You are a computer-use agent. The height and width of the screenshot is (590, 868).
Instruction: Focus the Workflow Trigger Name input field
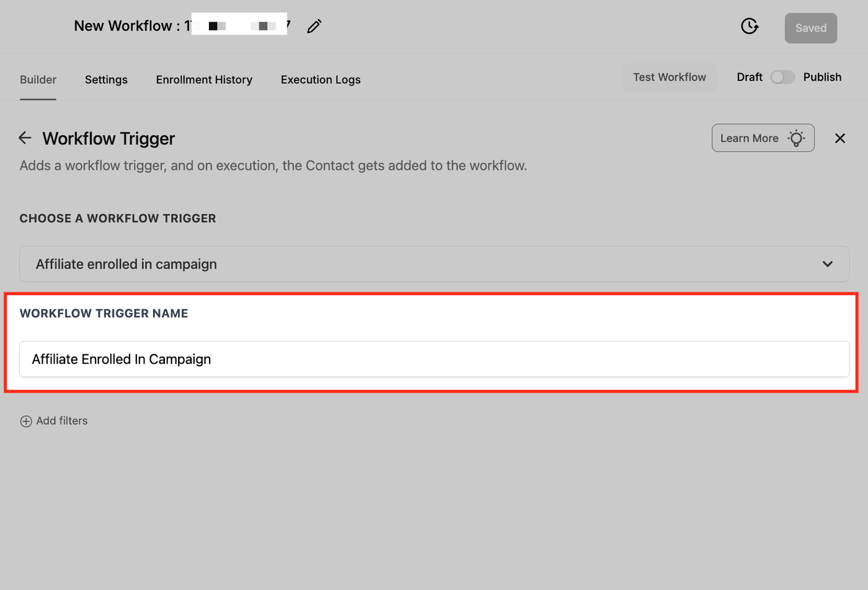[434, 359]
